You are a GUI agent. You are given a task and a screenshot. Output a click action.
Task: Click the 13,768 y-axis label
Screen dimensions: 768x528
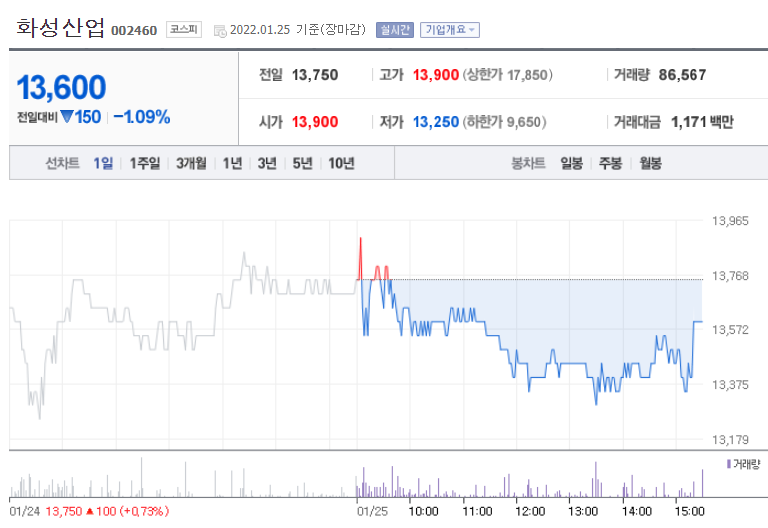coord(730,276)
